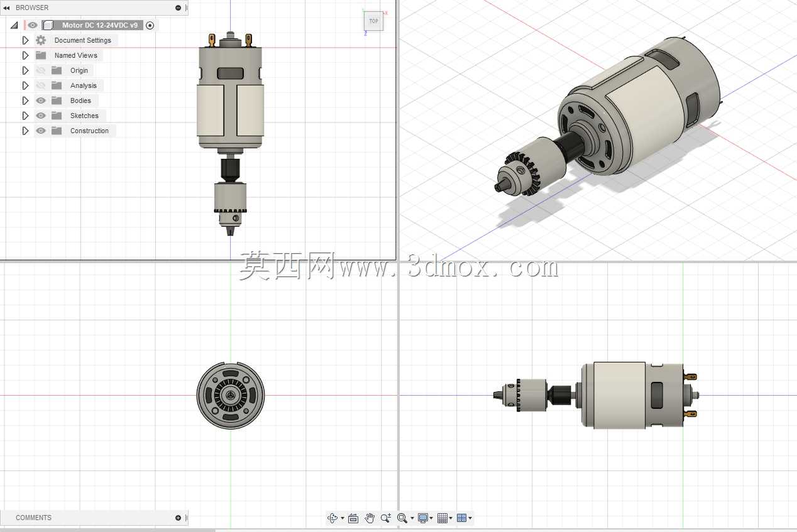Hide the Sketches folder with eye icon

click(41, 116)
